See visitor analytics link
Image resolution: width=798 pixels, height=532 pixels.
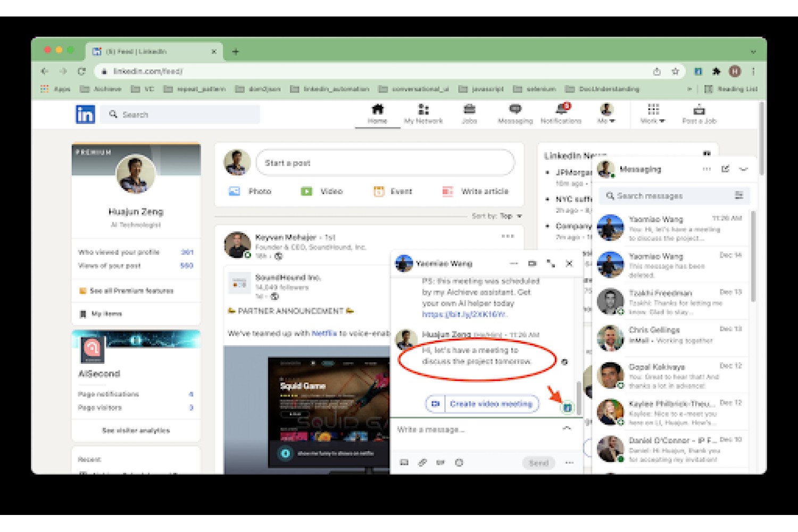pos(136,430)
